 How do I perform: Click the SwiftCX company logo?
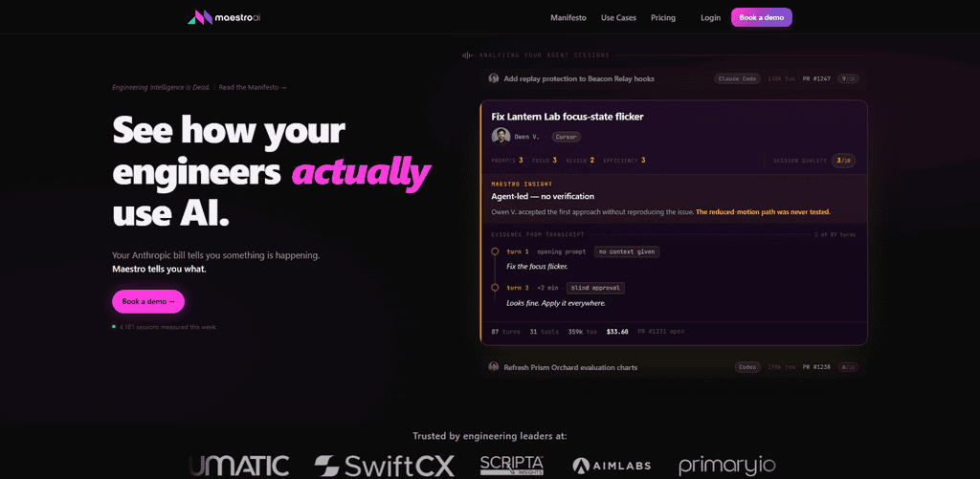tap(385, 466)
